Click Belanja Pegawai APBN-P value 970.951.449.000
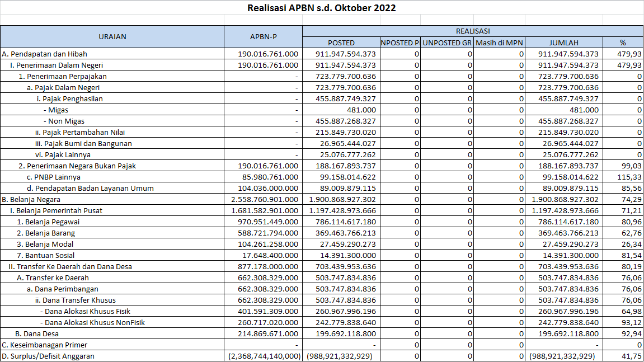The width and height of the screenshot is (644, 362). [267, 222]
